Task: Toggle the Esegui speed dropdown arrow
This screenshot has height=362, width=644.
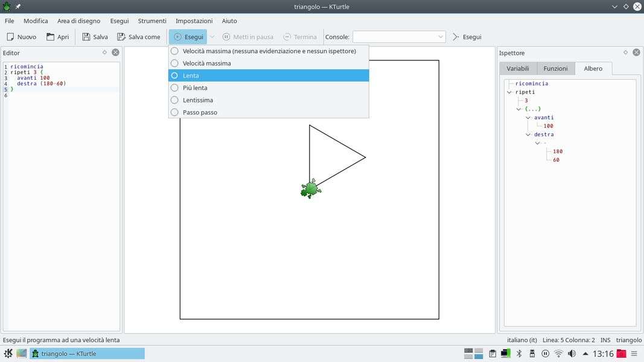Action: point(212,37)
